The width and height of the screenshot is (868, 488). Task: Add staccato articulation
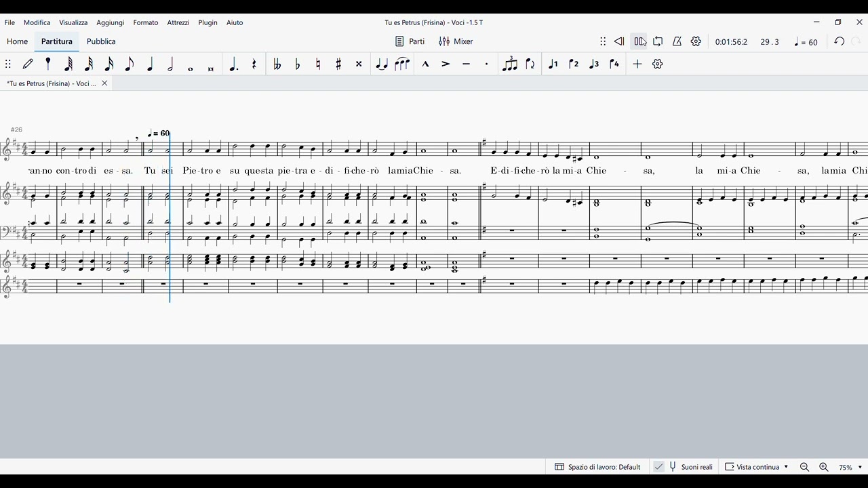click(x=486, y=64)
